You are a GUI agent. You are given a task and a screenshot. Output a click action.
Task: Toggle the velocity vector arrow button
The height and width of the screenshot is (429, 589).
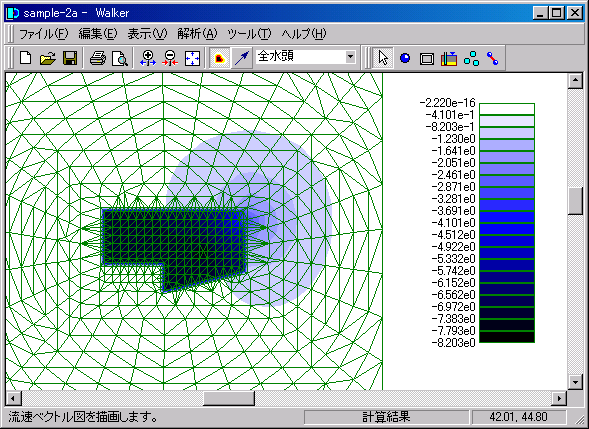click(242, 58)
